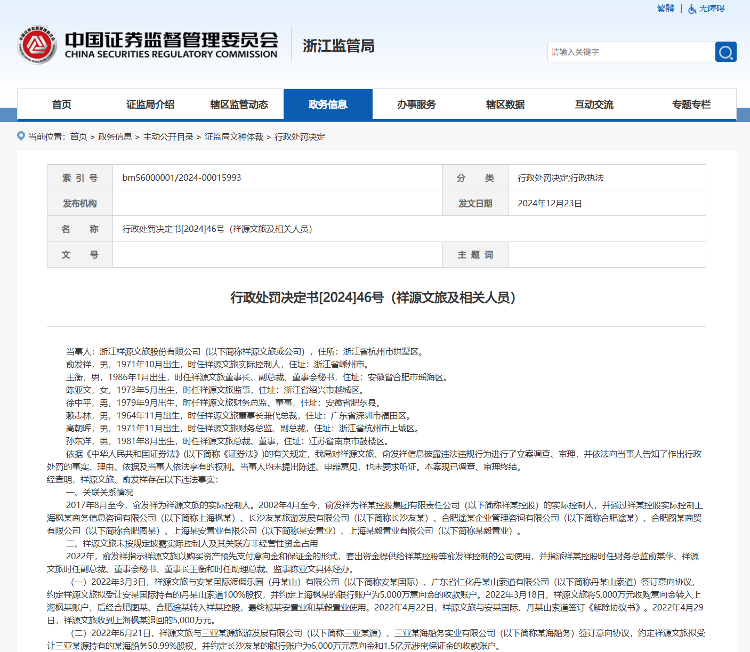
Task: Click the line beginning 赖志林，男，1964年11月
Action: [x=239, y=416]
